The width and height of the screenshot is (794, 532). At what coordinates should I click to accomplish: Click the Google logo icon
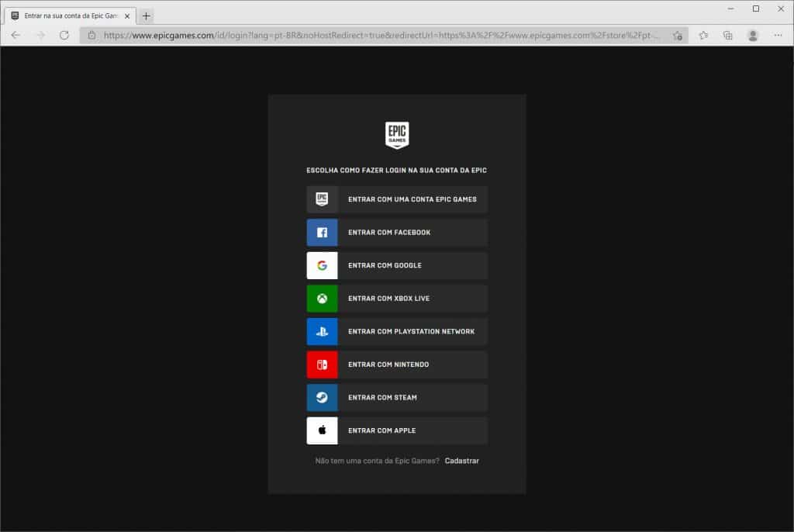(322, 265)
